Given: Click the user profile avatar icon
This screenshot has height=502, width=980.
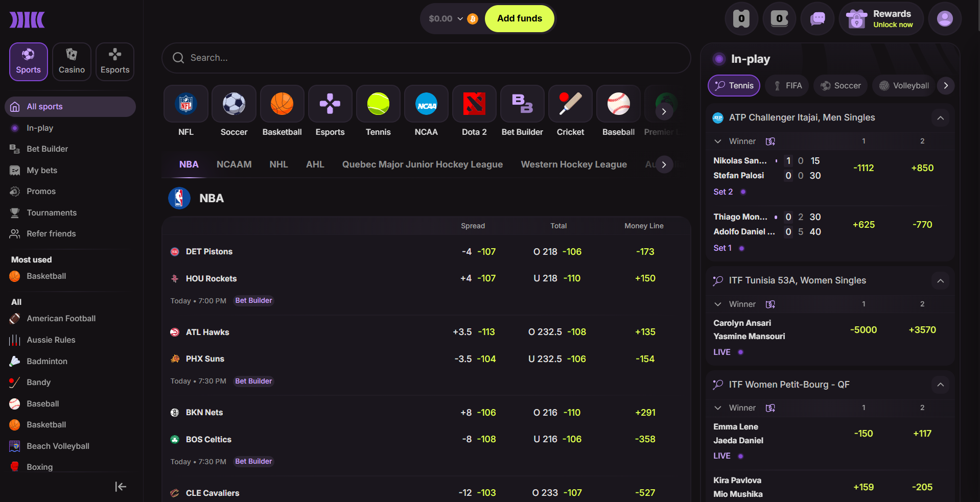Looking at the screenshot, I should (944, 19).
